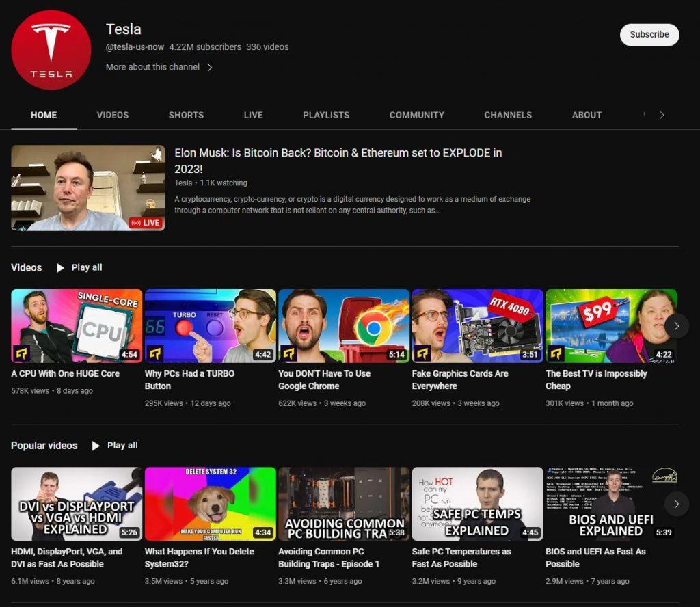Click the '622K views' text
This screenshot has height=607, width=700.
(x=297, y=403)
